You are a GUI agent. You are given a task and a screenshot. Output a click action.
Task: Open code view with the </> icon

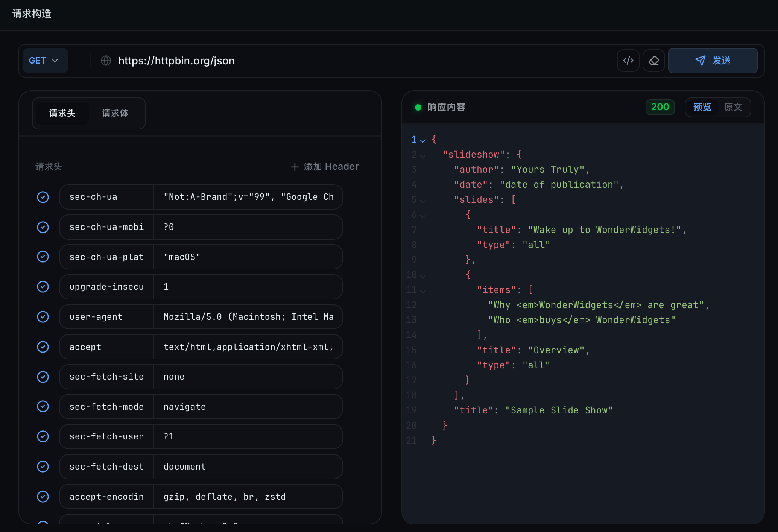[628, 61]
